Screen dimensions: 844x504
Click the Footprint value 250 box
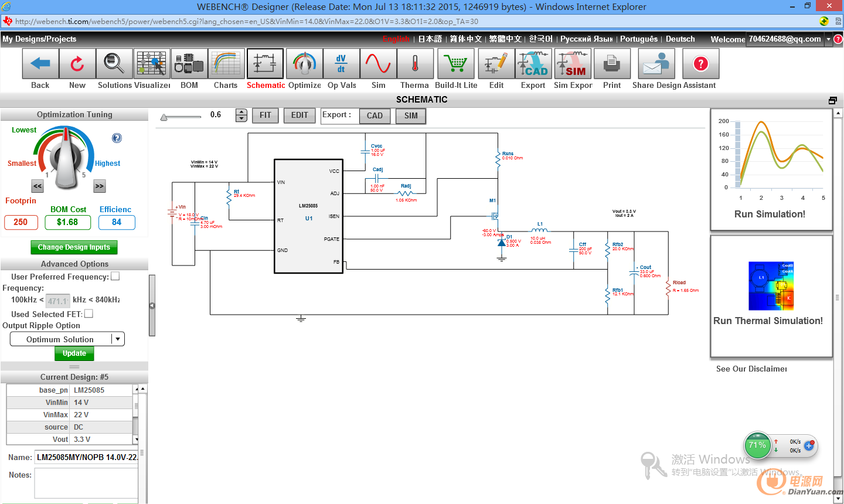pos(21,222)
